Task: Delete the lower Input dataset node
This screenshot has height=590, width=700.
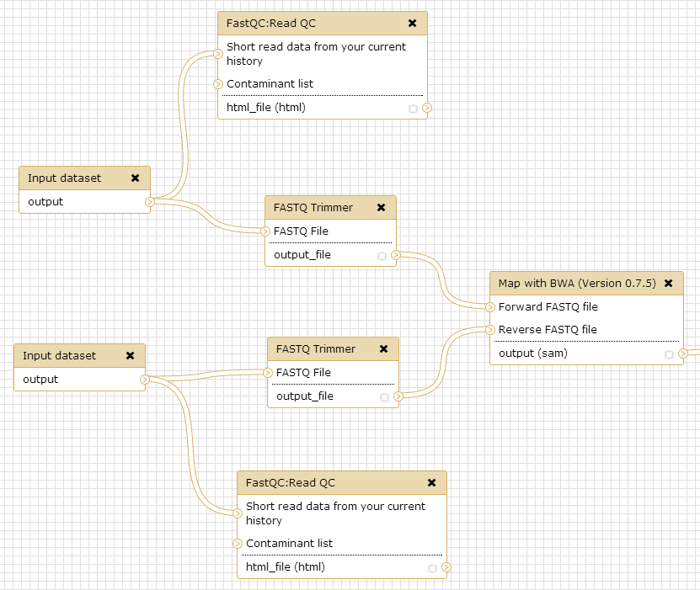Action: (131, 355)
